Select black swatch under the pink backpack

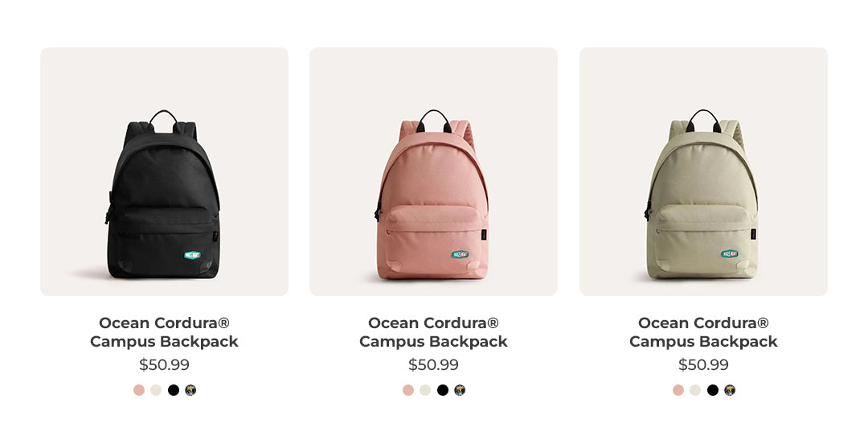[443, 390]
